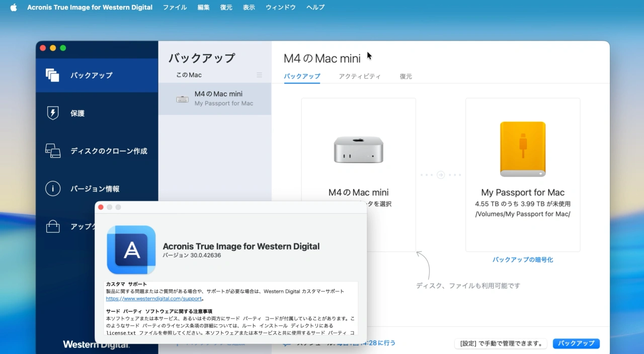Open the バックアップ section in the sidebar
Screen dimensions: 644x354
tap(97, 75)
